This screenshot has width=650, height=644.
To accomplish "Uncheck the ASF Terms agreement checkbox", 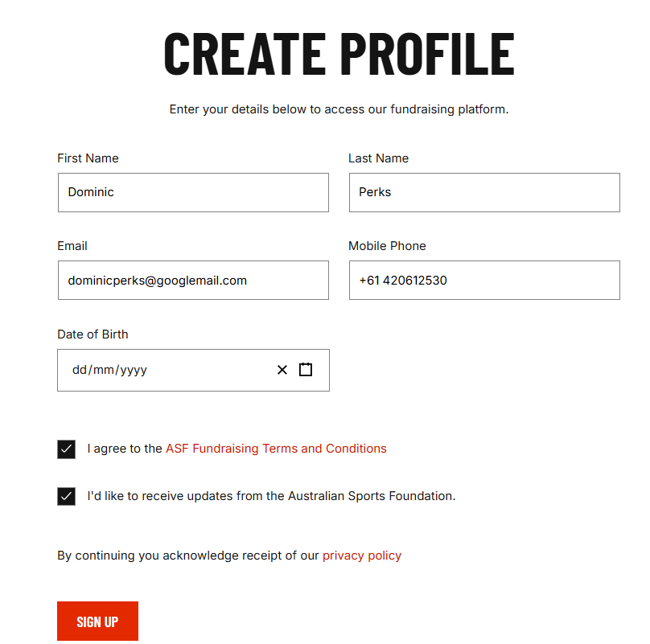I will click(x=66, y=449).
